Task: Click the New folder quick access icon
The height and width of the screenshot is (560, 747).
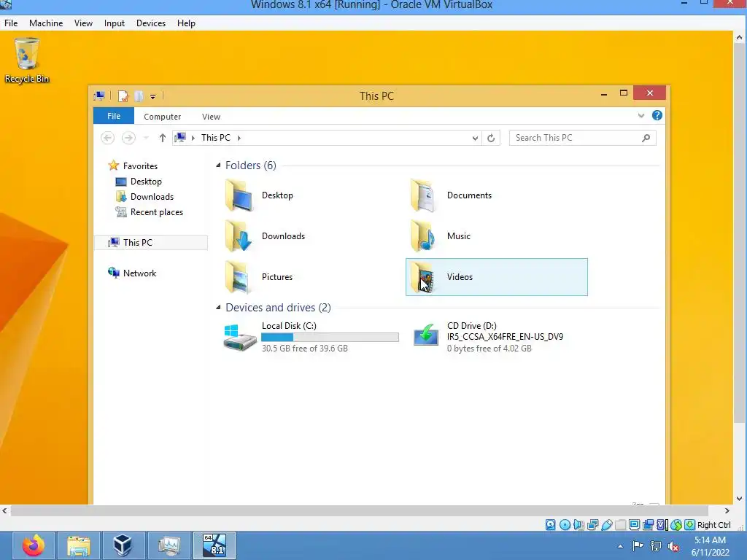Action: pos(139,96)
